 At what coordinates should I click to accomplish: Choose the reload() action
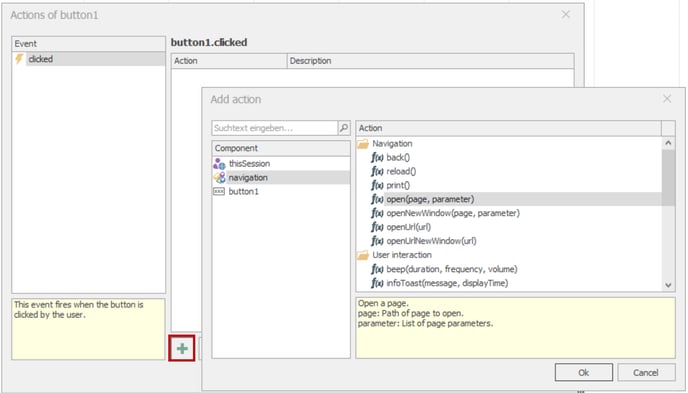click(x=401, y=171)
